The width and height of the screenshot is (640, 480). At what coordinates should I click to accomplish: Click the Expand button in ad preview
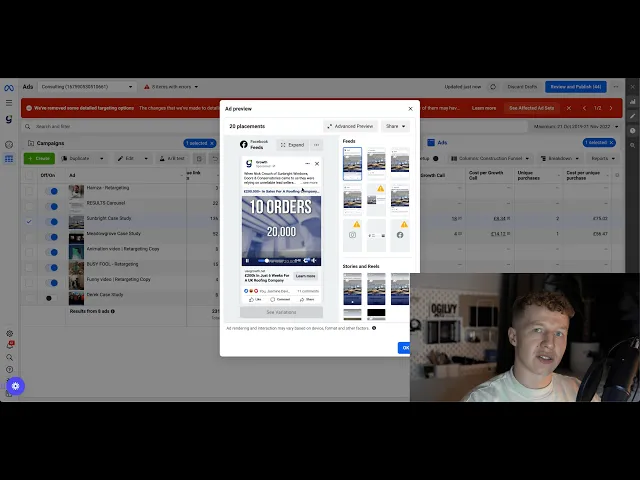coord(292,145)
